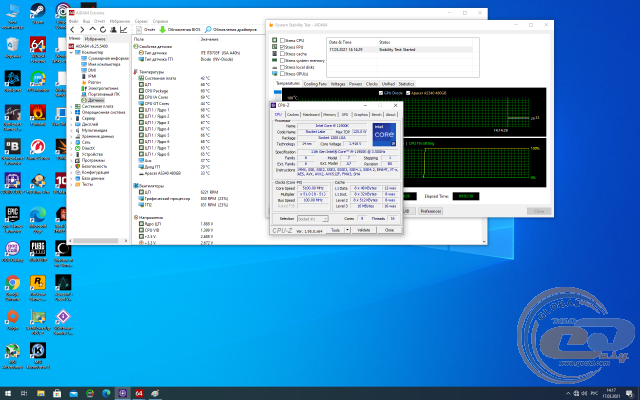Click the AIDA64 refresh toolbar icon

(x=103, y=30)
